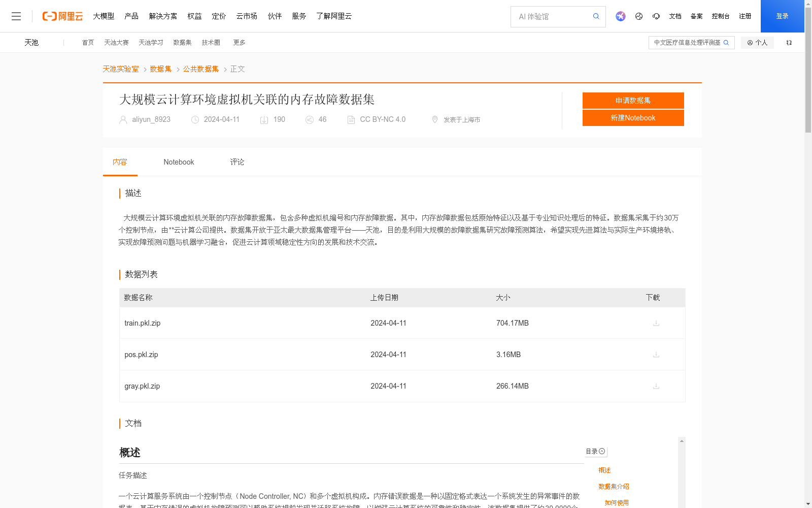Screen dimensions: 812x508
Task: Click the author avatar icon
Action: coord(123,120)
